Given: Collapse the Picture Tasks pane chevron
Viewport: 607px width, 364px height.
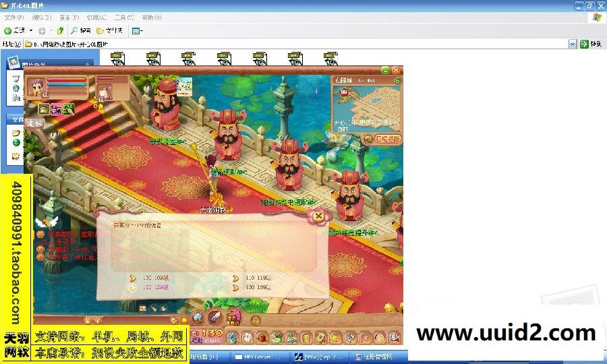Looking at the screenshot, I should point(88,64).
